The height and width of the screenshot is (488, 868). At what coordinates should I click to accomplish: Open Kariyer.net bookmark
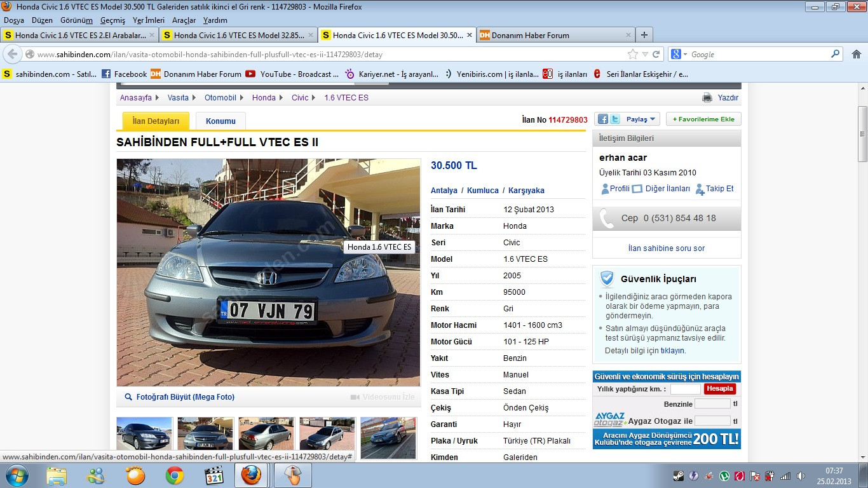[x=391, y=74]
